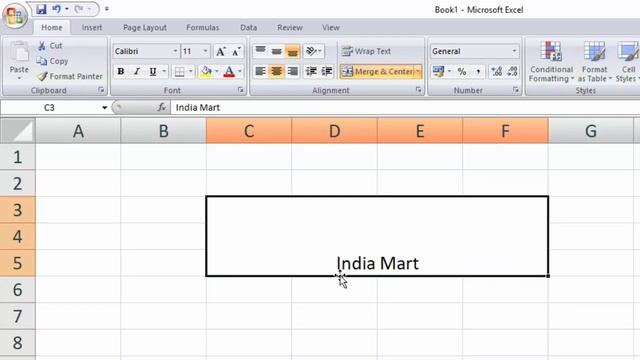
Task: Expand the font color palette arrow
Action: [x=240, y=71]
